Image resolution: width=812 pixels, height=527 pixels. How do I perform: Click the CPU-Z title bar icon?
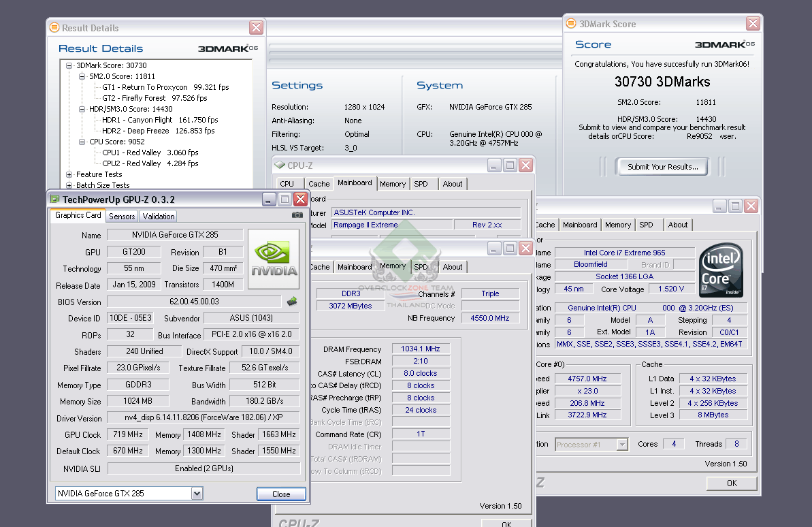point(280,165)
